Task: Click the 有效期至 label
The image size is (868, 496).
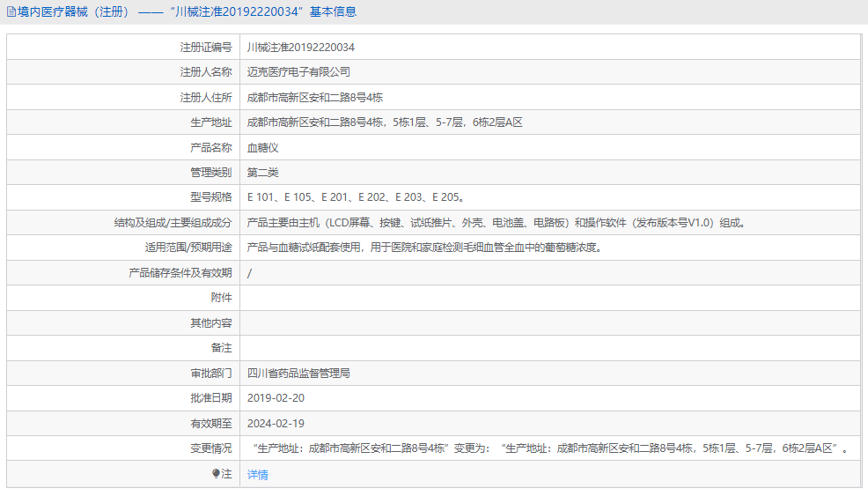Action: [x=211, y=424]
